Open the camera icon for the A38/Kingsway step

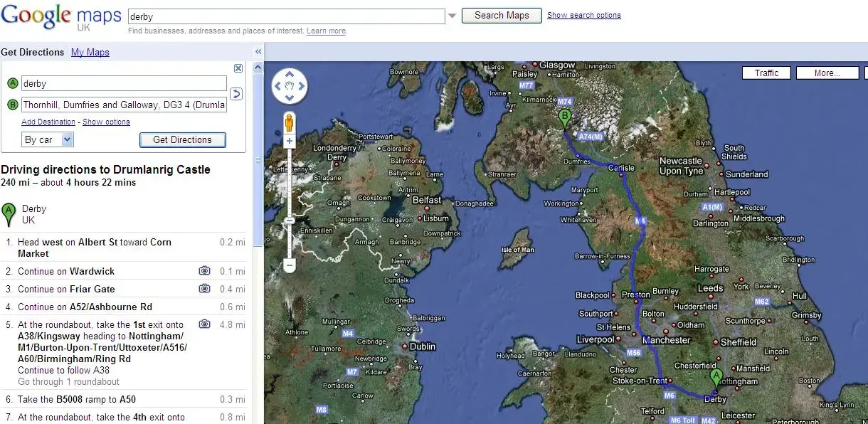point(204,324)
